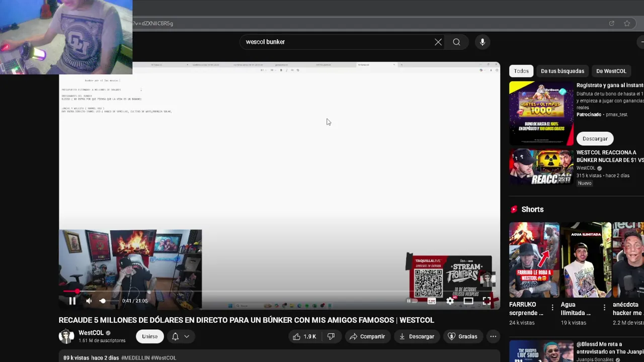Toggle subtitles in the video player
The height and width of the screenshot is (362, 644).
point(432,301)
